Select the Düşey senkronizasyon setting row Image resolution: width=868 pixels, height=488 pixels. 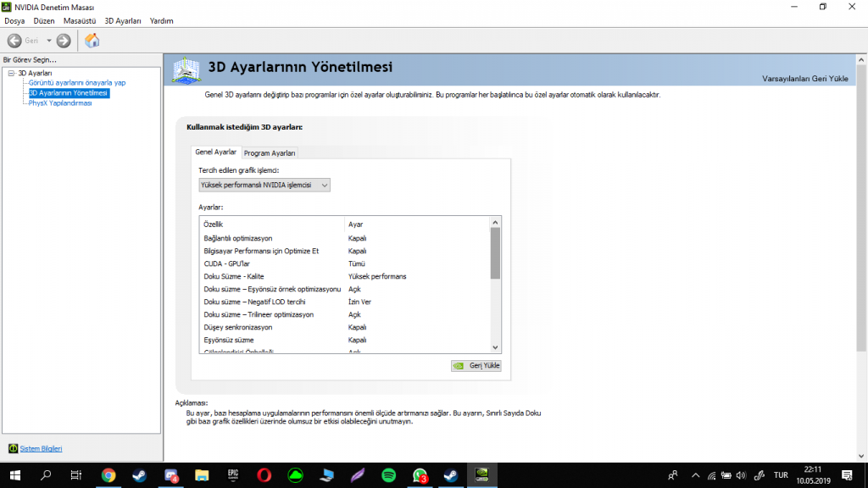click(x=345, y=328)
